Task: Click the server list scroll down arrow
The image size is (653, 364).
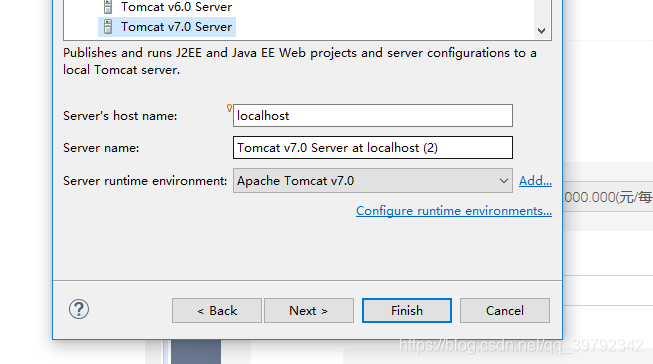Action: click(x=541, y=31)
